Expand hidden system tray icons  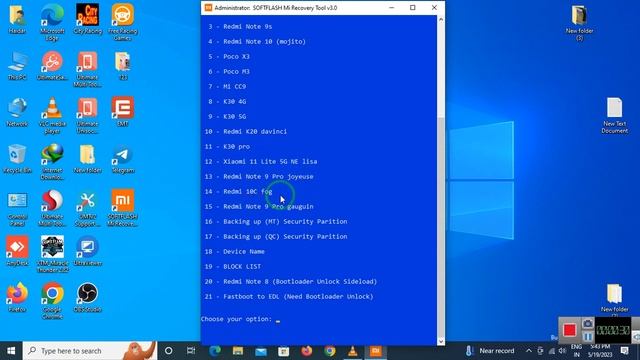click(529, 351)
